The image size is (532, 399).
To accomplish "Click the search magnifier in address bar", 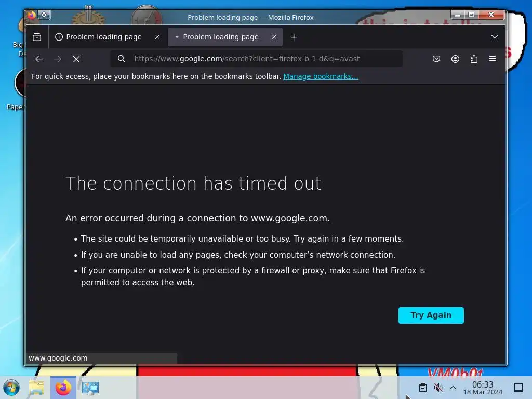I will (122, 59).
